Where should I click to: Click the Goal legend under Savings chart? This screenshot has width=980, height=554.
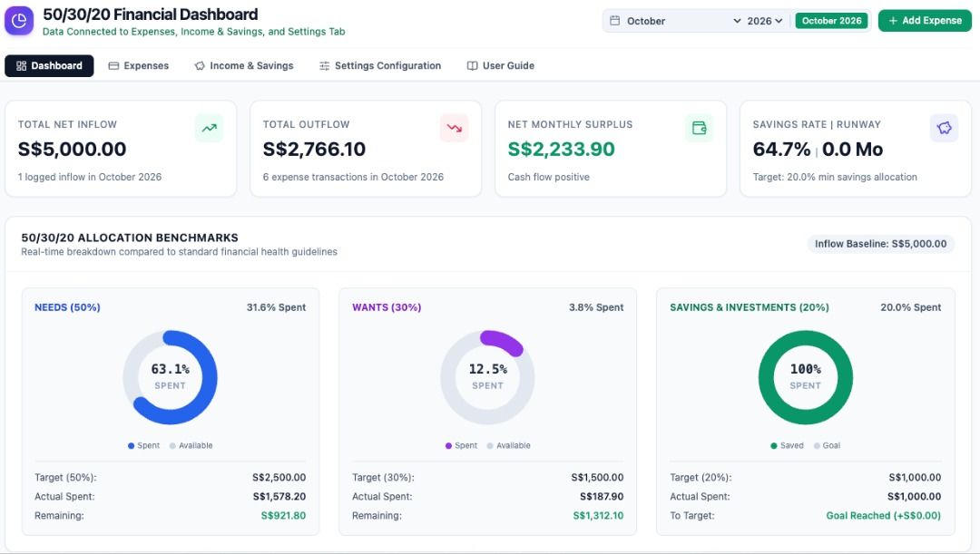point(827,445)
